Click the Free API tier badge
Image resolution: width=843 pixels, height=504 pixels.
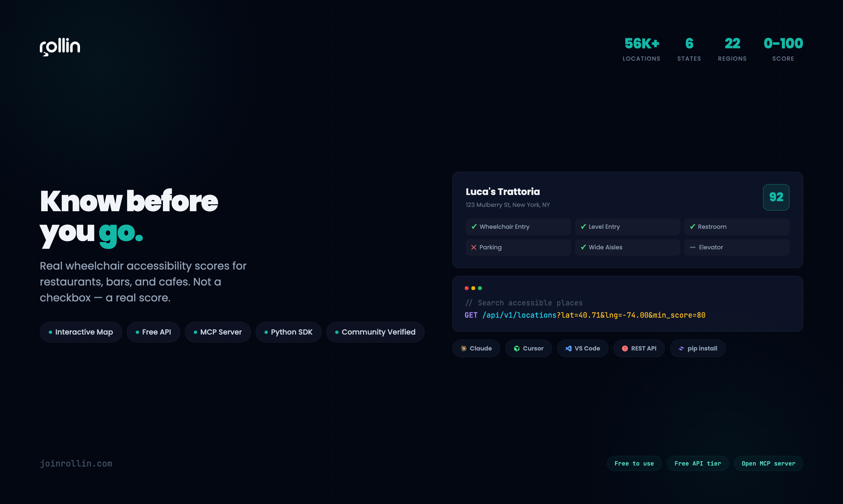[697, 463]
